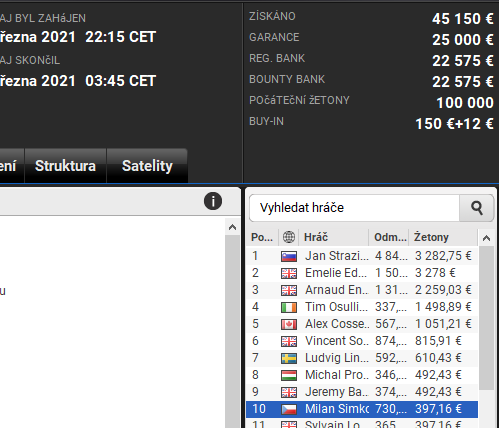Viewport: 499px width, 428px height.
Task: Click the left panel scroll-up arrow
Action: [x=232, y=227]
